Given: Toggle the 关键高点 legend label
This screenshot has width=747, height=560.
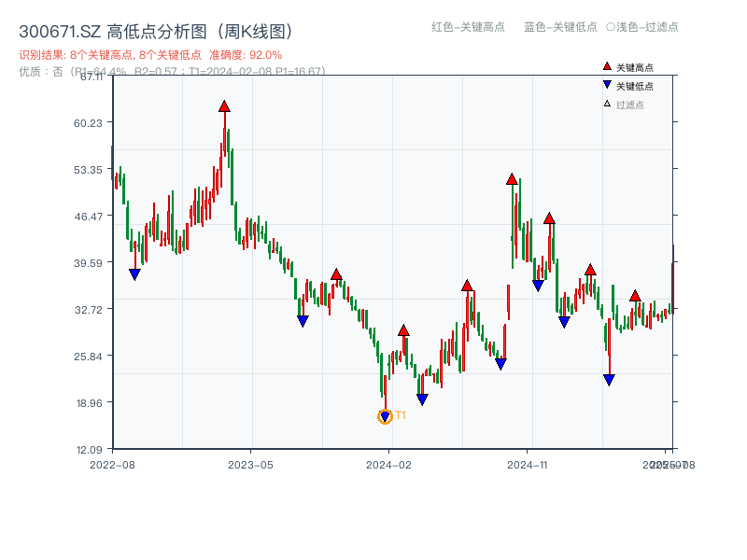Looking at the screenshot, I should [x=635, y=67].
